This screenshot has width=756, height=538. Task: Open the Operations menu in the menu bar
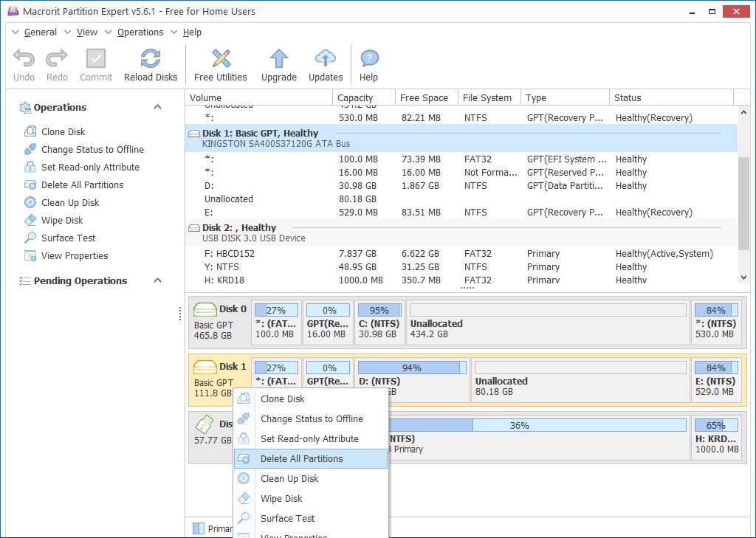(x=140, y=32)
